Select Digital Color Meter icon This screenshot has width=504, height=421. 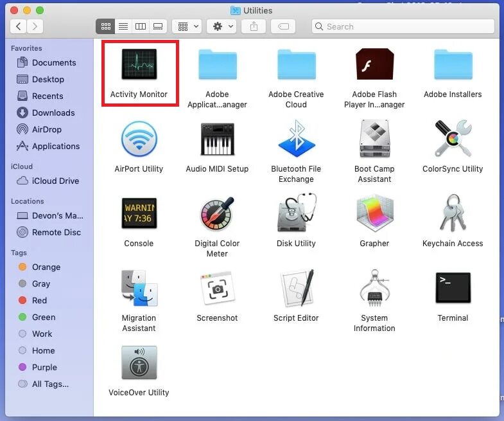[x=217, y=213]
